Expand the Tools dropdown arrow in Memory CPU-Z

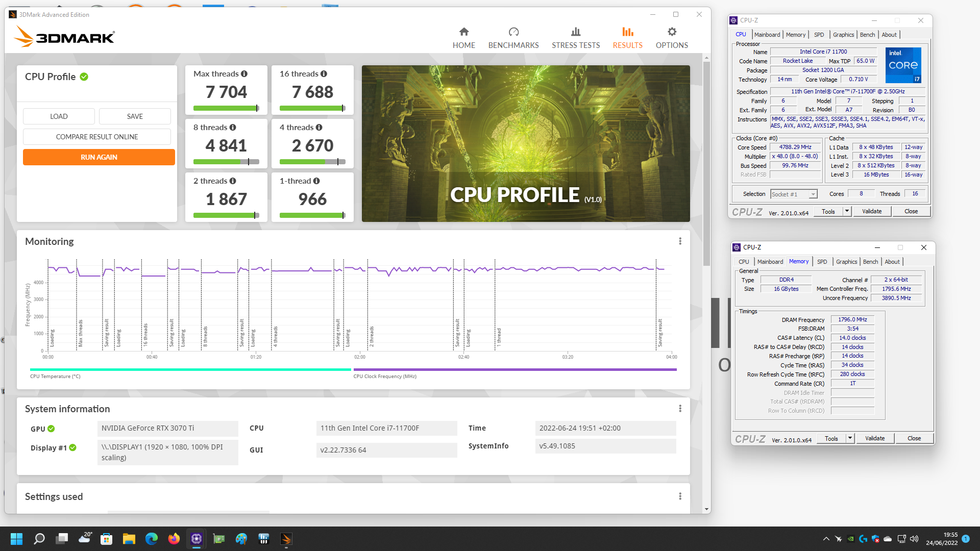tap(850, 438)
